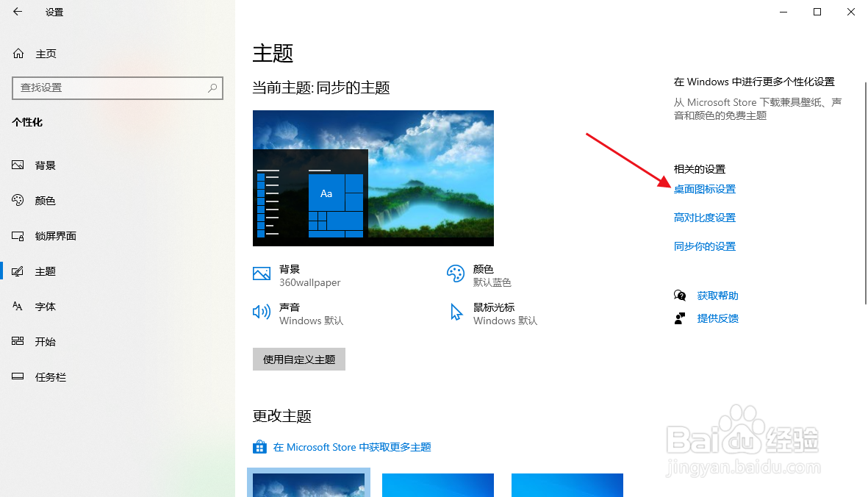The image size is (868, 497).
Task: Open 在 Microsoft Store 中获取更多主题 link
Action: point(352,447)
